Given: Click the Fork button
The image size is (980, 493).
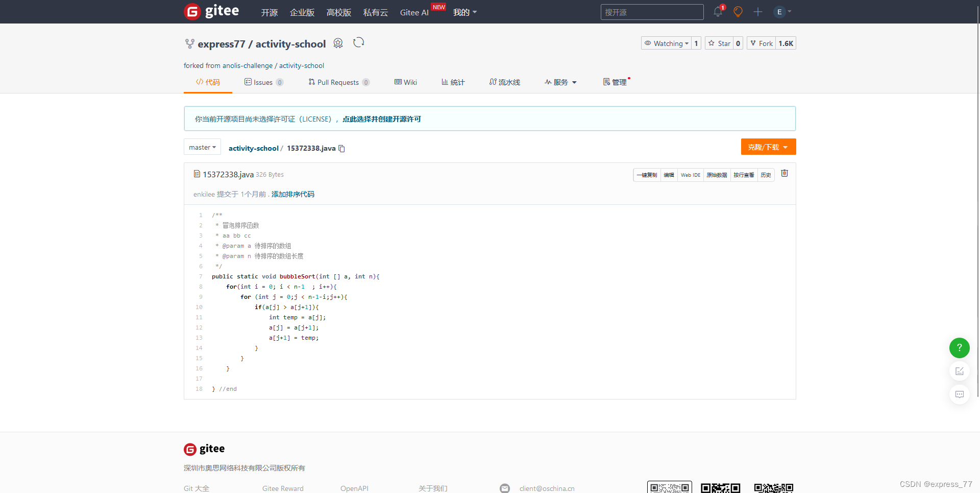Looking at the screenshot, I should pyautogui.click(x=762, y=43).
